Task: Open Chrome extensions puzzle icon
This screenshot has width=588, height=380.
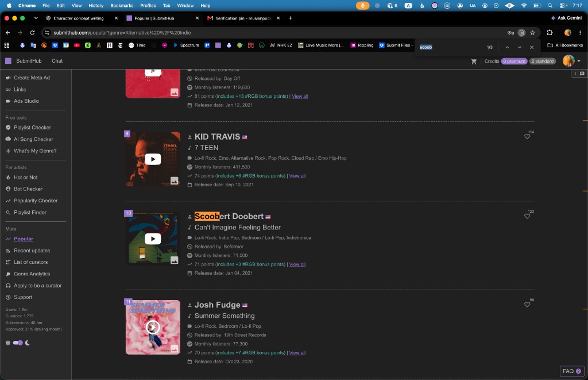Action: coord(550,33)
